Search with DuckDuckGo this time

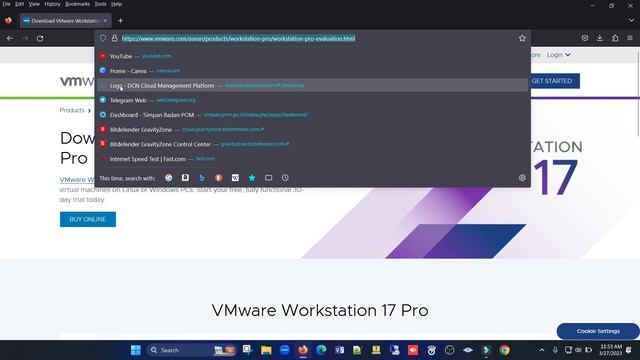(219, 178)
